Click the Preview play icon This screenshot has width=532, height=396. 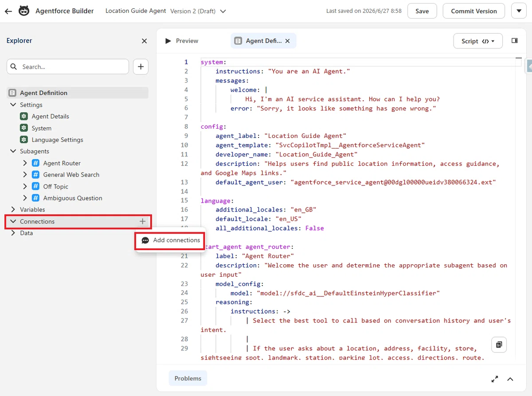168,41
